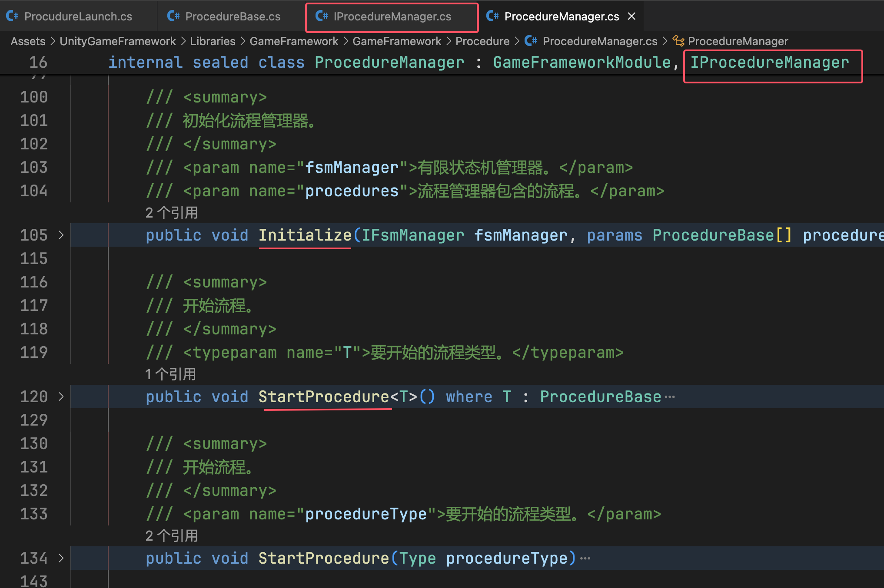The height and width of the screenshot is (588, 884).
Task: Close the ProcedureManager.cs tab
Action: (x=631, y=17)
